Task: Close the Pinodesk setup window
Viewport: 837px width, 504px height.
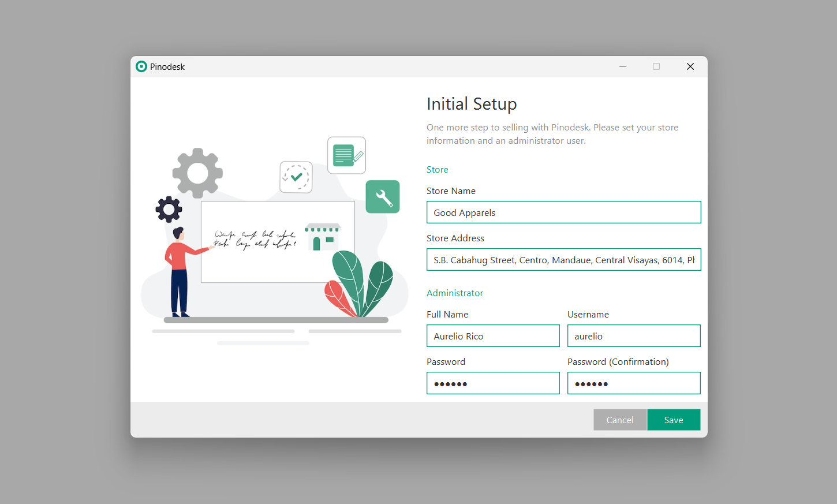Action: tap(690, 66)
